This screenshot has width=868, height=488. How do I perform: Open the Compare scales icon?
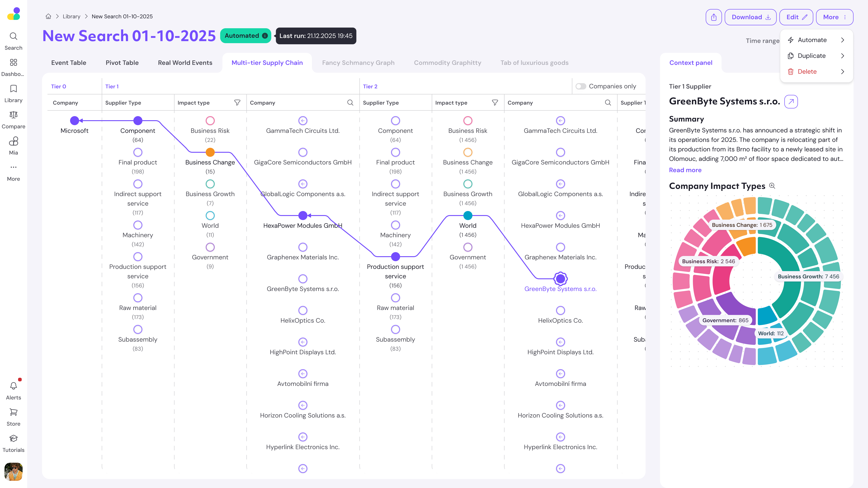click(14, 115)
